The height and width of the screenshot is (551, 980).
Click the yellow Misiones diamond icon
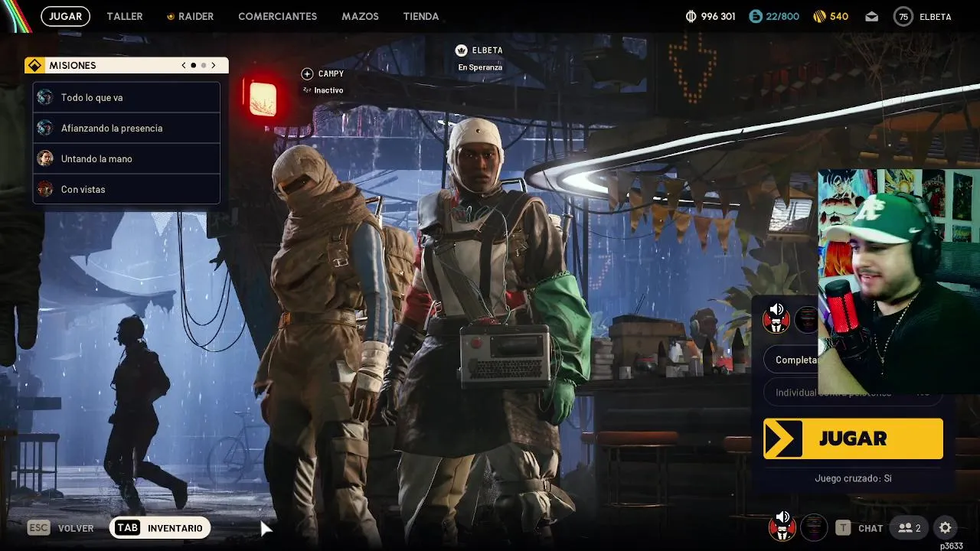[34, 66]
